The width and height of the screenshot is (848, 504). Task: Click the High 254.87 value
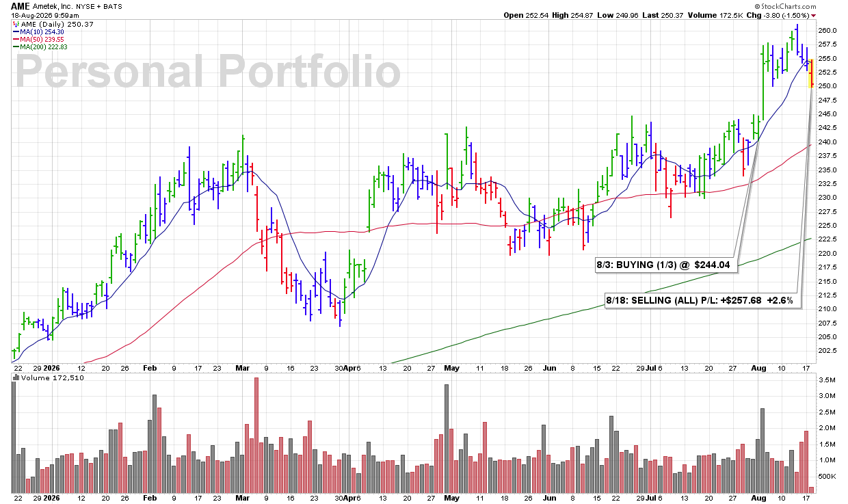point(574,14)
